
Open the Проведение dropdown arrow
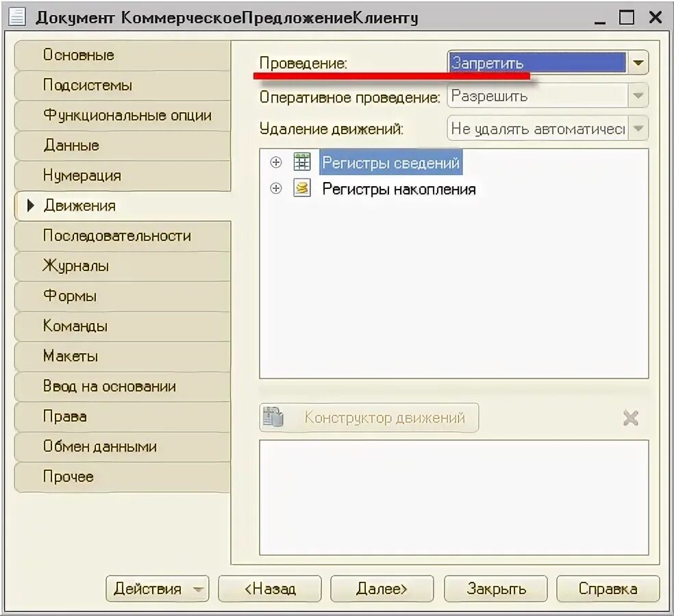[x=638, y=63]
